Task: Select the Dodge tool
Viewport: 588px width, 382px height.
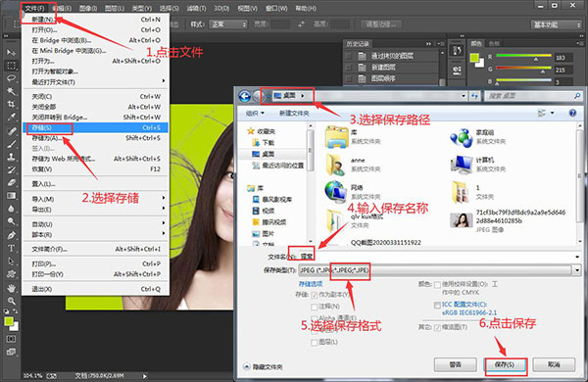Action: [11, 222]
